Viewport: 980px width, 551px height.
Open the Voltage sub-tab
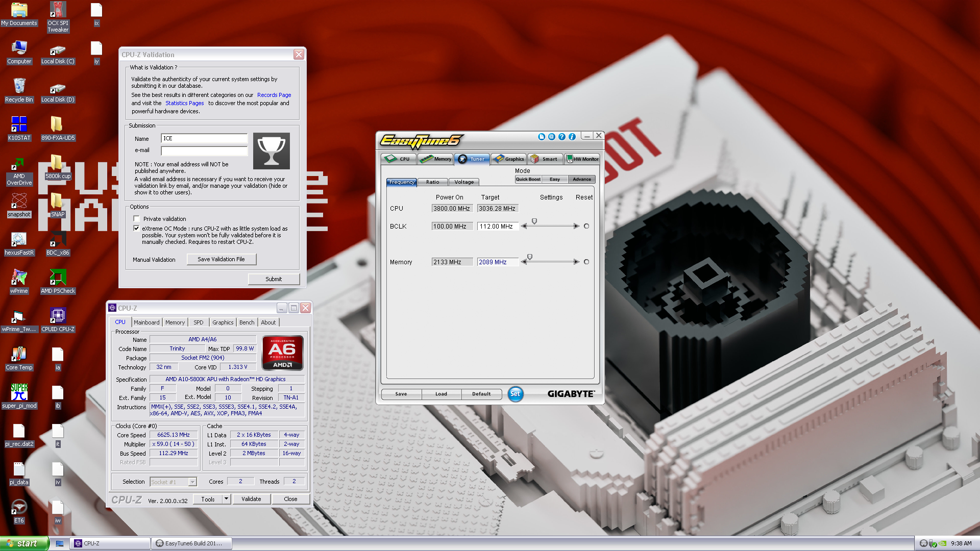tap(463, 182)
